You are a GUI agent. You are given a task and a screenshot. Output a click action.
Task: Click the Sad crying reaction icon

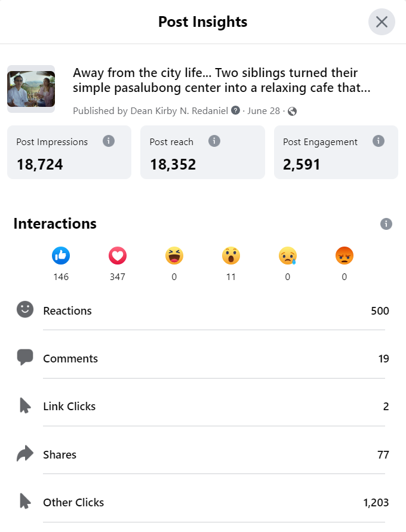coord(288,256)
